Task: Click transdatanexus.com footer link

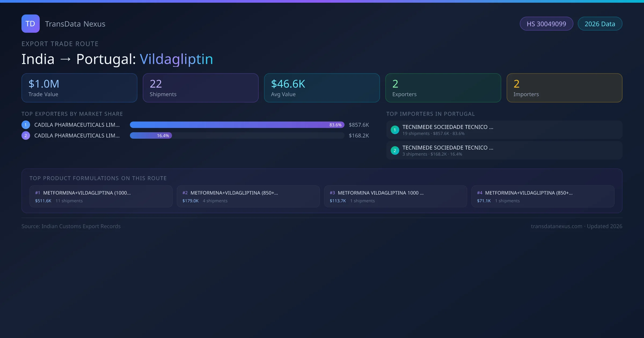Action: [x=557, y=226]
